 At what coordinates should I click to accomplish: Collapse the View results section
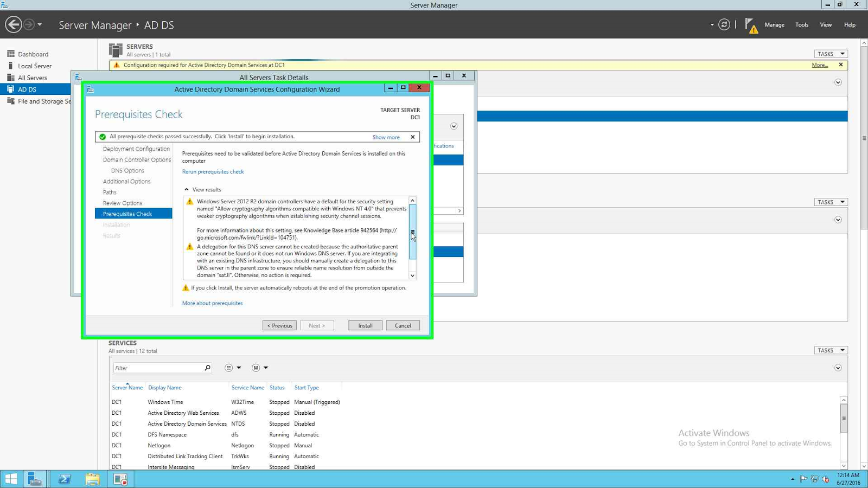pos(187,190)
